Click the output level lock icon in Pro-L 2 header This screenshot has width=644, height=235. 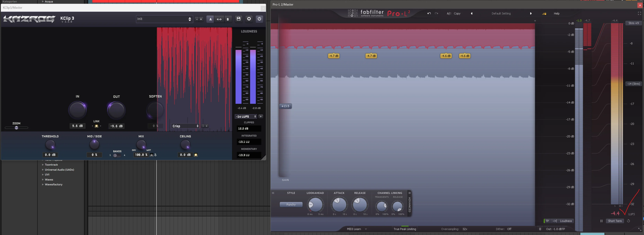tap(544, 14)
